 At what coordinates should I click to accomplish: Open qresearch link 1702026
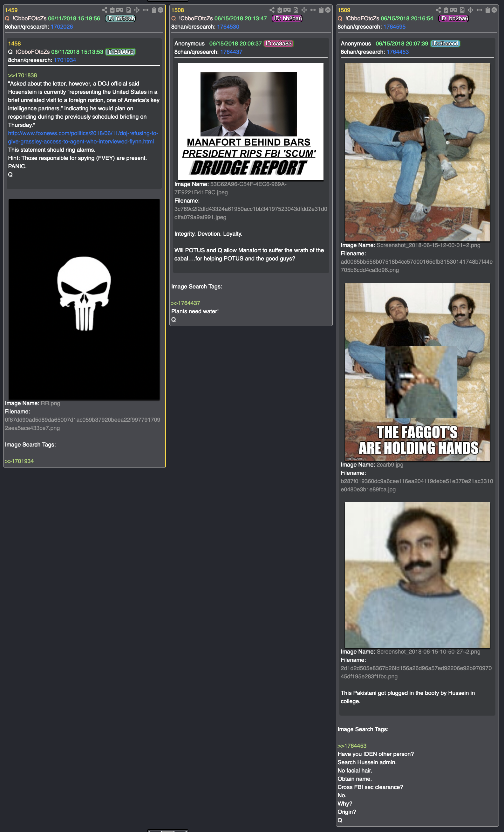pos(62,27)
